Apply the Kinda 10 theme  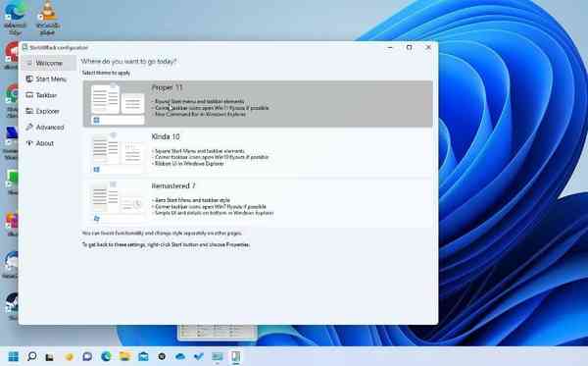[x=258, y=153]
